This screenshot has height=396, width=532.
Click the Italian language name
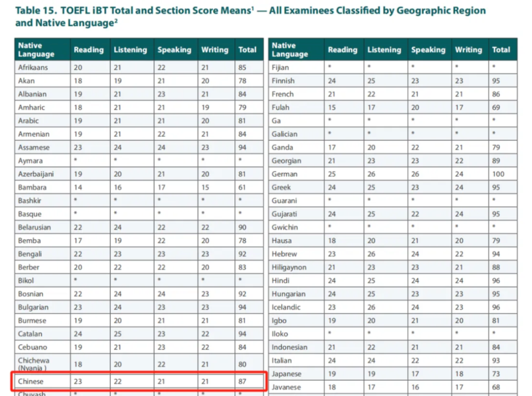click(281, 361)
